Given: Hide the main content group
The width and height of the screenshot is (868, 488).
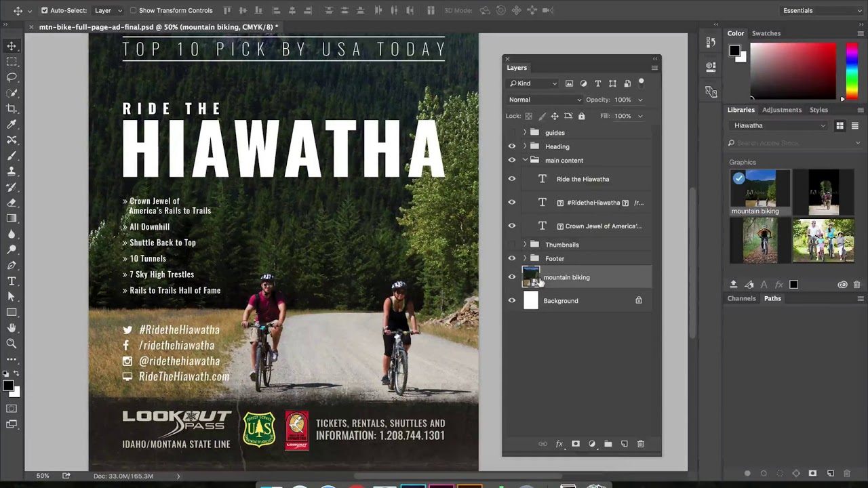Looking at the screenshot, I should point(512,161).
